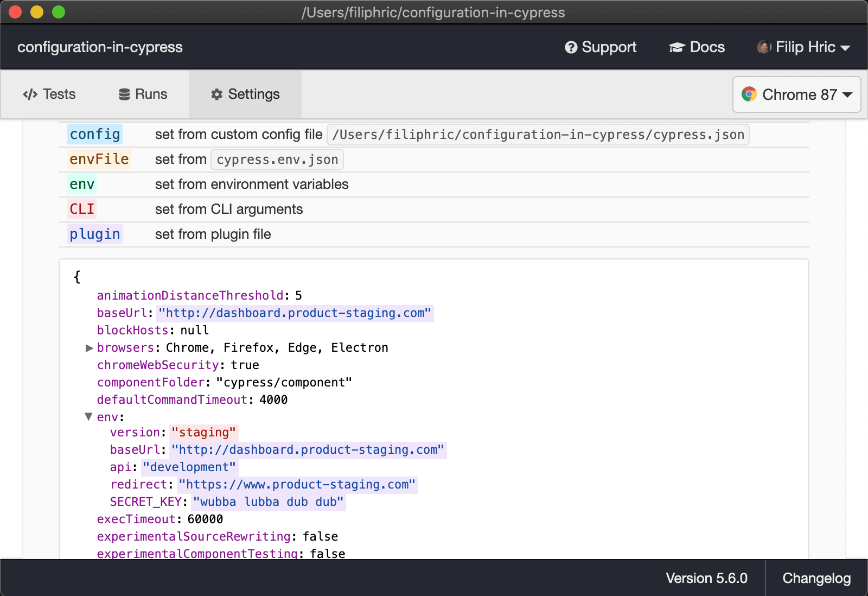Select the env source badge
Screen dimensions: 868x596
tap(81, 185)
